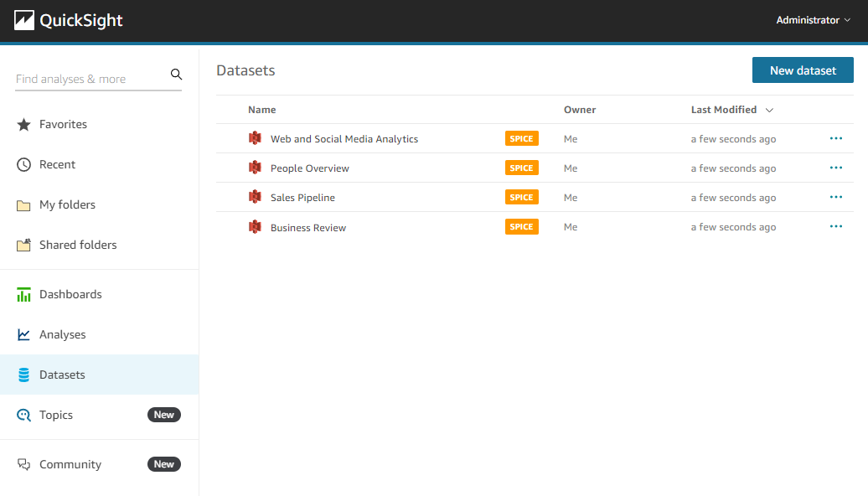
Task: Open the Business Review dataset
Action: point(307,228)
